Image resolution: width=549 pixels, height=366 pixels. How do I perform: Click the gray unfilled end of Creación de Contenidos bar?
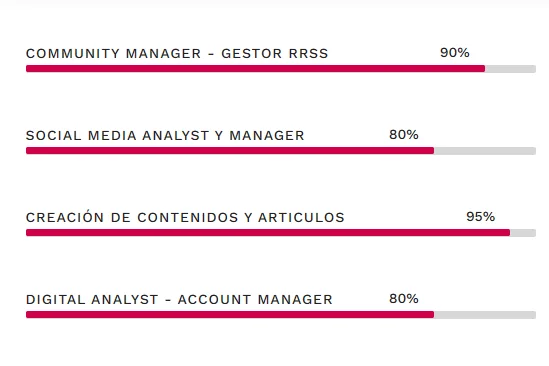coord(523,233)
